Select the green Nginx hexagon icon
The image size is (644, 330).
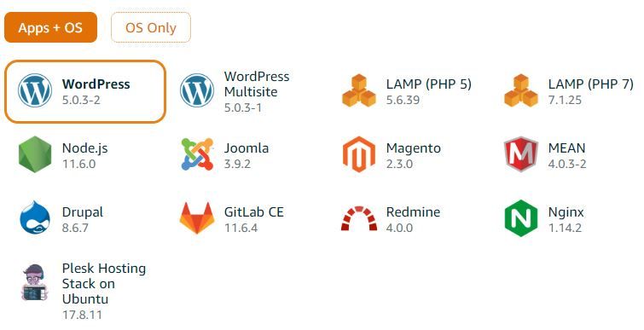click(521, 218)
